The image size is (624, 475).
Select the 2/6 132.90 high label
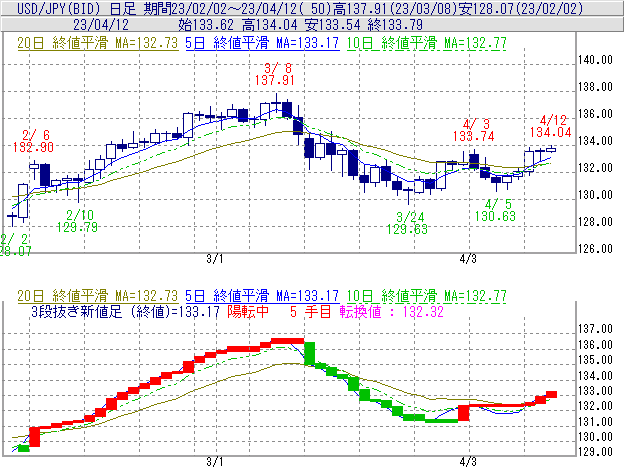[33, 141]
